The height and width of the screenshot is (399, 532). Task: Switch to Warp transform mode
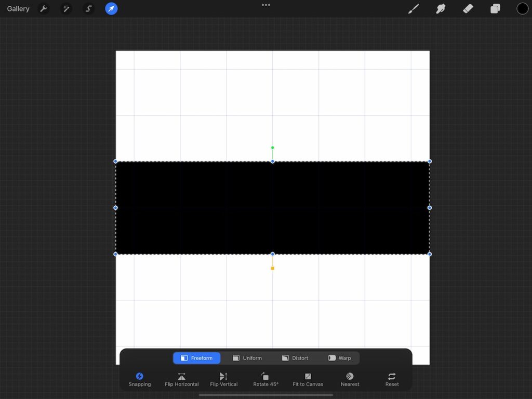coord(340,357)
